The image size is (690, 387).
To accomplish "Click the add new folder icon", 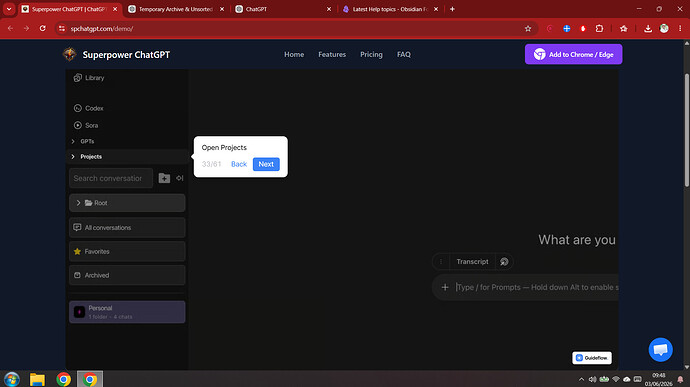I will tap(164, 178).
